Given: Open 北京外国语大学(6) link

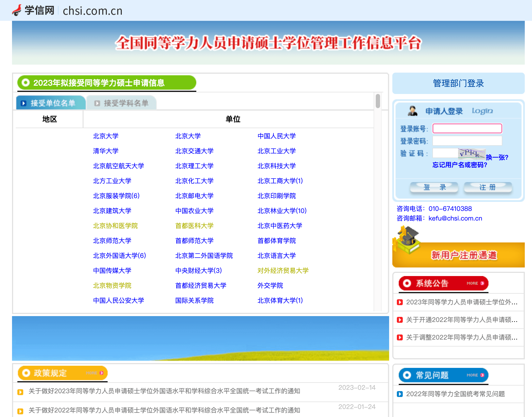Looking at the screenshot, I should pyautogui.click(x=120, y=256).
